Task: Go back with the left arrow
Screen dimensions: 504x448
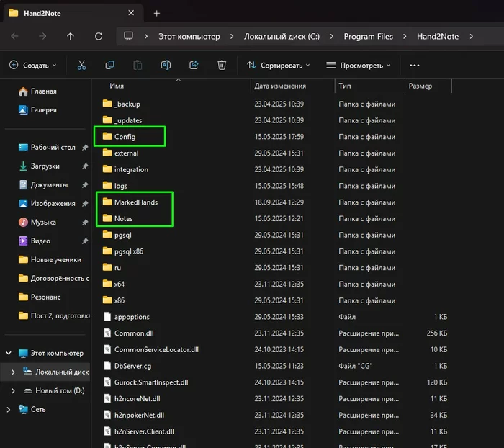Action: [15, 36]
